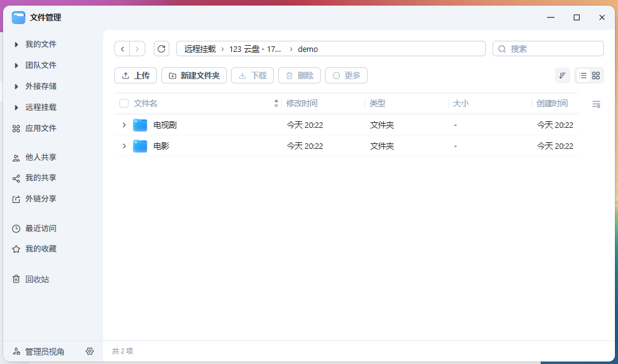This screenshot has width=618, height=364.
Task: Open the 回收站 recycle bin
Action: pyautogui.click(x=37, y=279)
